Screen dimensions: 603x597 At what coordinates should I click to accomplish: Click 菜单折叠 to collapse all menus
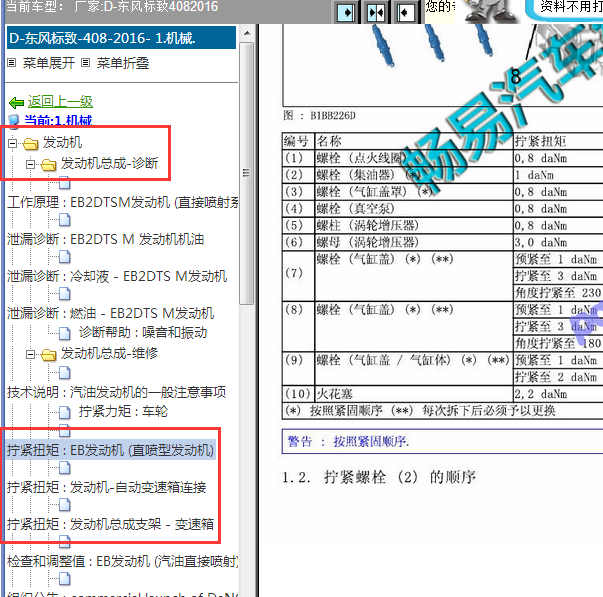pos(123,63)
